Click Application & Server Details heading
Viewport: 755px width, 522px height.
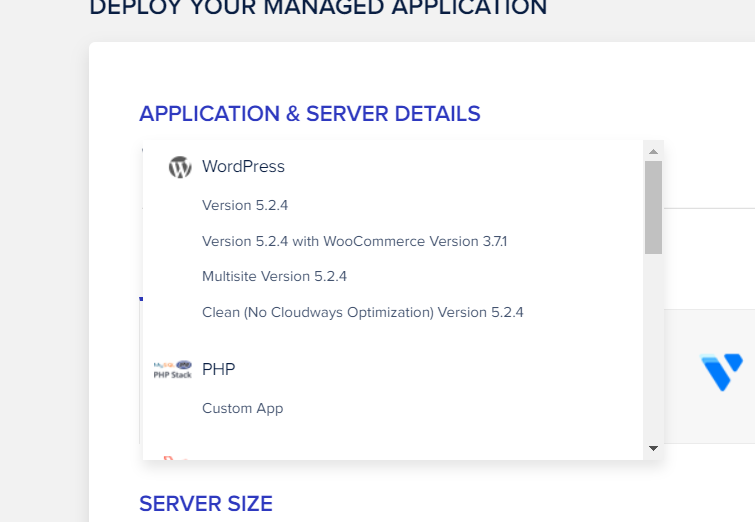(309, 114)
